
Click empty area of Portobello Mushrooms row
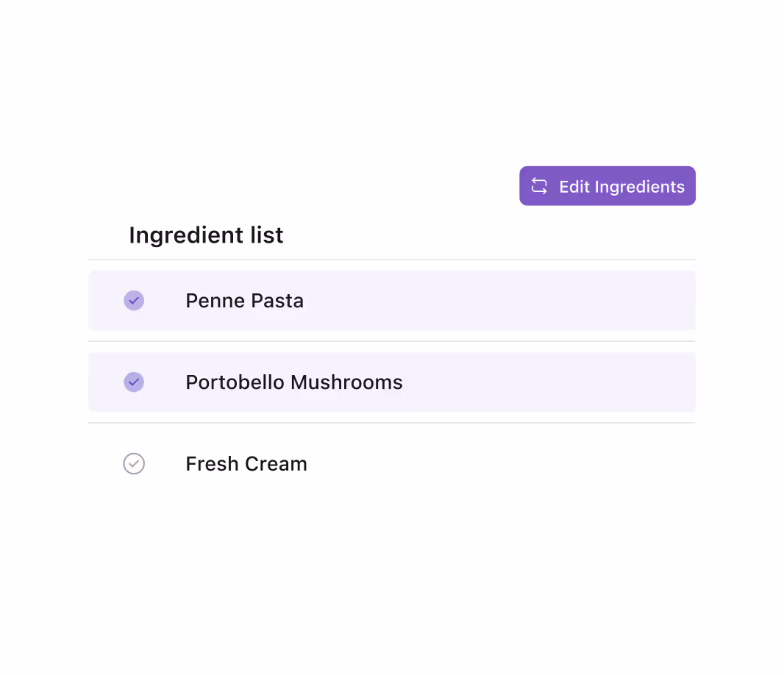point(550,382)
